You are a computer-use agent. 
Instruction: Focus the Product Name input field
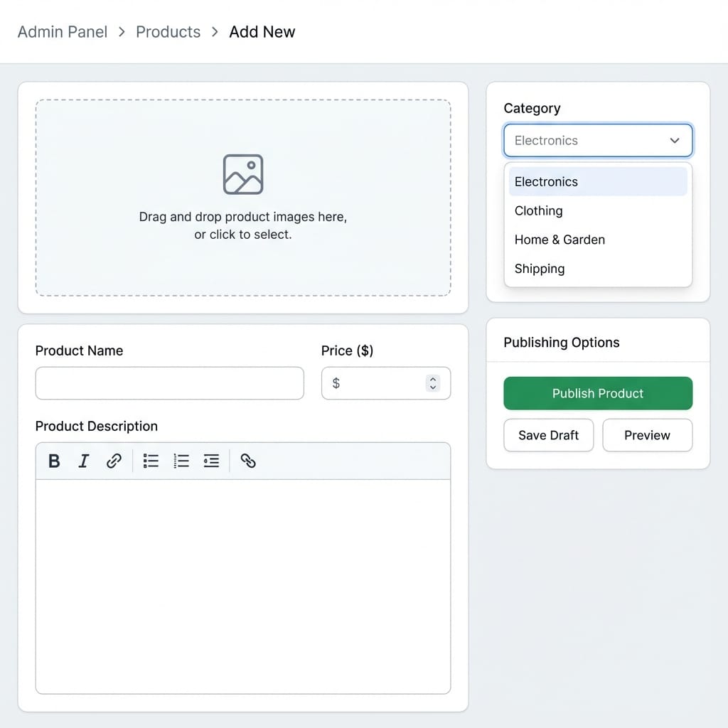click(x=169, y=383)
